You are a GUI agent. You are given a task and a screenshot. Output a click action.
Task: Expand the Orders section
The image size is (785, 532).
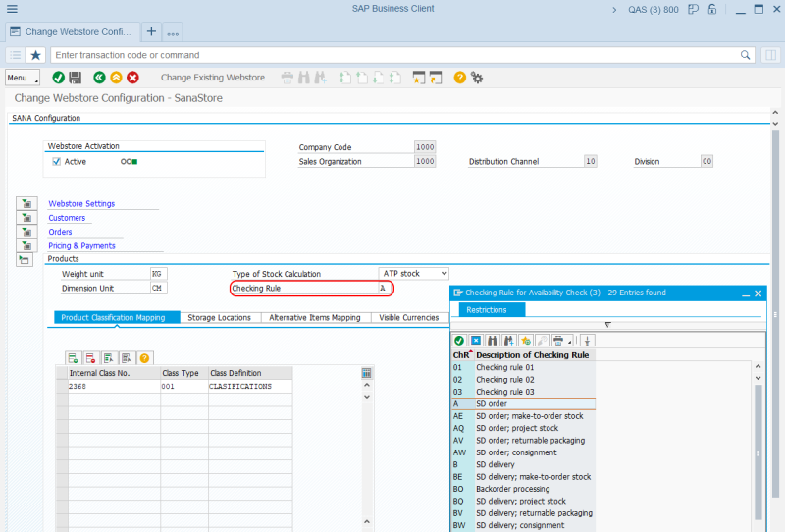26,232
